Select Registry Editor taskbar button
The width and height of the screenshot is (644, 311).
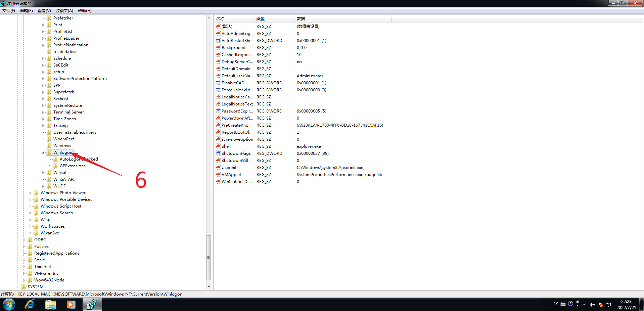coord(92,305)
